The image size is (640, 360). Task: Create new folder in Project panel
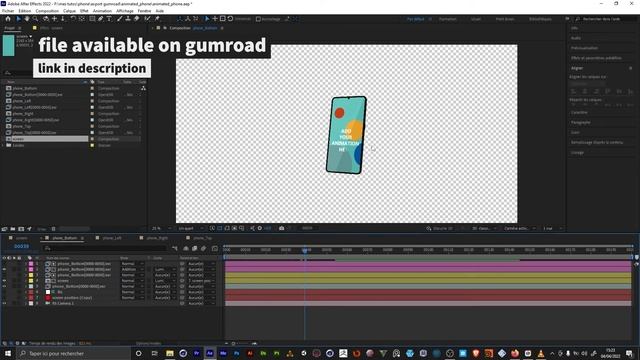click(x=13, y=229)
